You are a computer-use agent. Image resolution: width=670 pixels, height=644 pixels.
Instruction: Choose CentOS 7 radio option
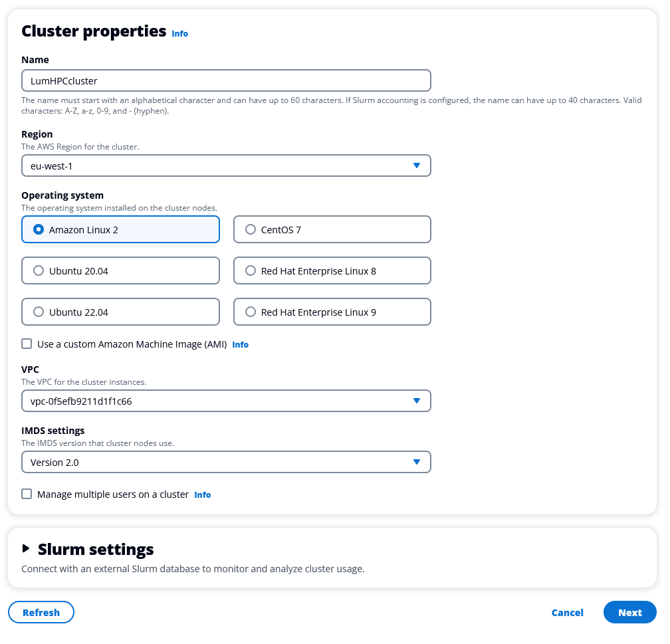click(251, 230)
